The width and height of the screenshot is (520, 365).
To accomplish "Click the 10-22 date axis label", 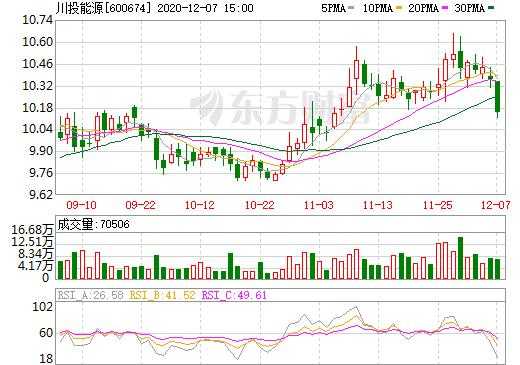I will pyautogui.click(x=260, y=205).
